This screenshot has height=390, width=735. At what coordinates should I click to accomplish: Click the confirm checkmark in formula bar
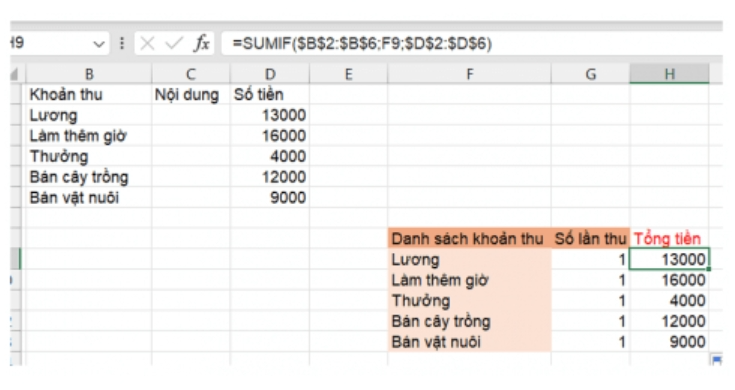pyautogui.click(x=174, y=44)
